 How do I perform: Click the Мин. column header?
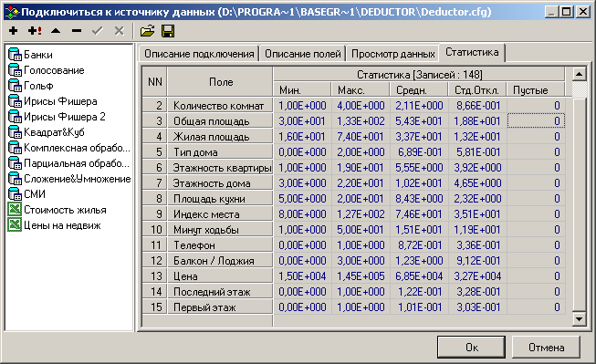302,90
